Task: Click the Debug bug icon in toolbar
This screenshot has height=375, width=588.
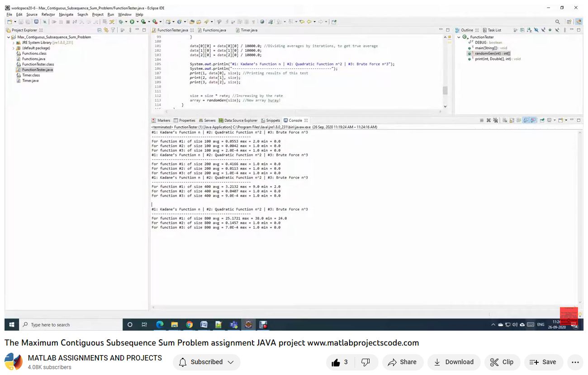Action: (121, 22)
